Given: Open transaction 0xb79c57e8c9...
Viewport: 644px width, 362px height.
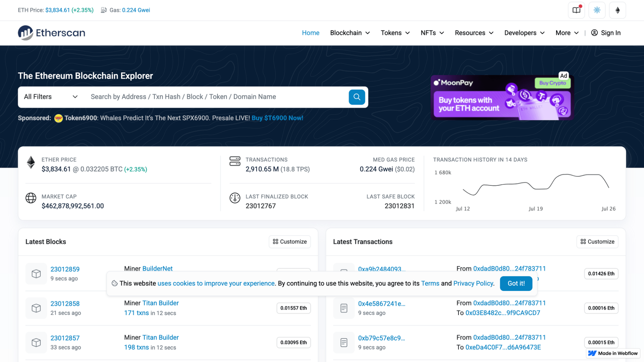Looking at the screenshot, I should pyautogui.click(x=382, y=338).
